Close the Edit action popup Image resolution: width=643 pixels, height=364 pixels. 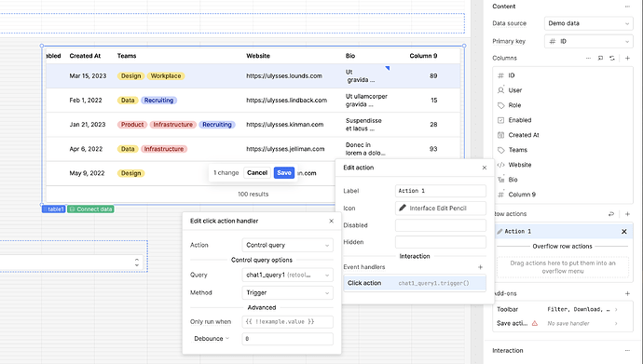[x=485, y=168]
